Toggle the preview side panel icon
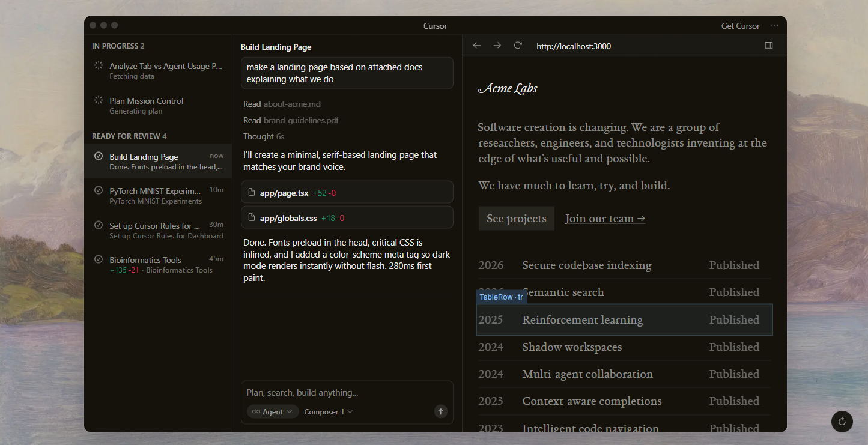The width and height of the screenshot is (868, 445). [768, 46]
